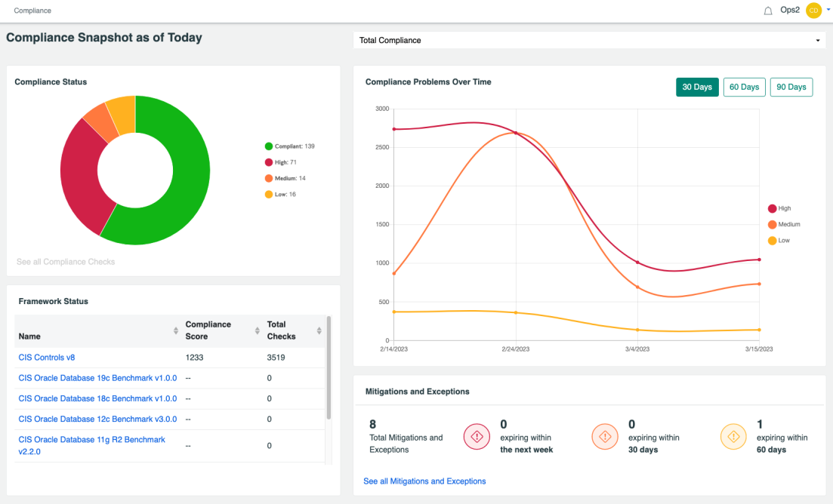Screen dimensions: 833x504
Task: Open the CIS Controls v8 framework
Action: [x=46, y=357]
